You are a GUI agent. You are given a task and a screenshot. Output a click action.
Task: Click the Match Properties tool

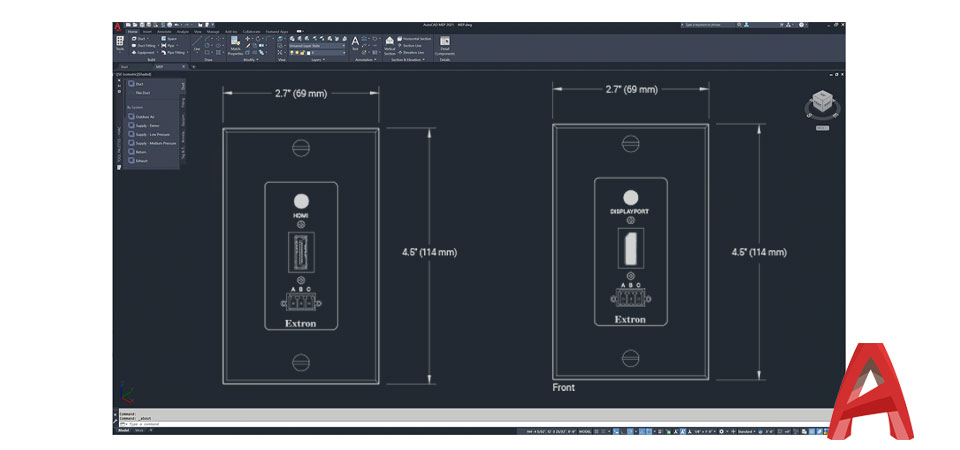(235, 45)
